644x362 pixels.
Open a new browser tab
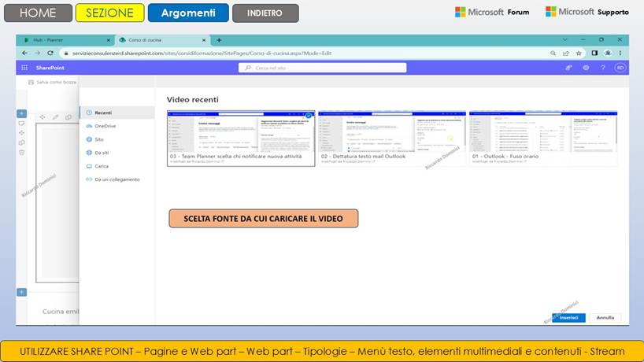pyautogui.click(x=219, y=40)
